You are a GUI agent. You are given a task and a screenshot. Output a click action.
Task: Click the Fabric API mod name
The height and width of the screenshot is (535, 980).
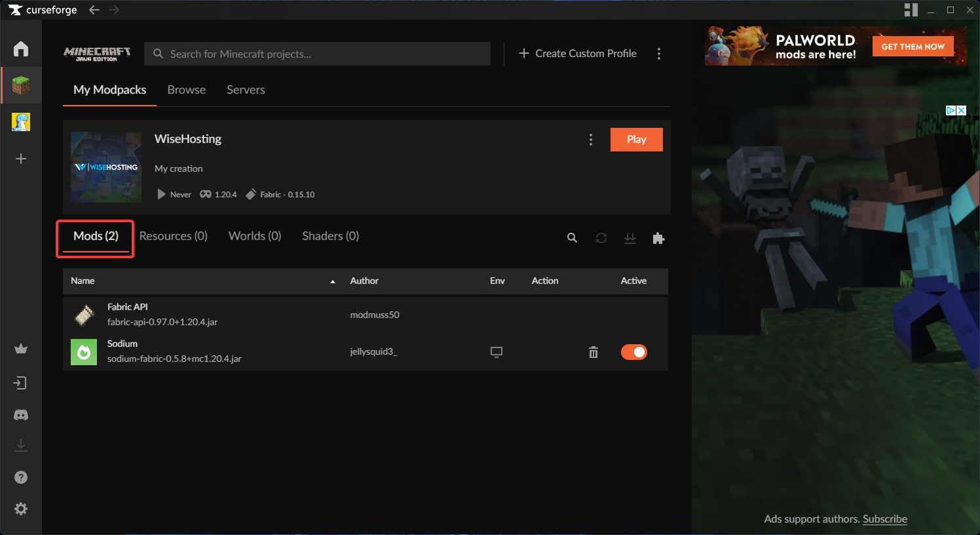click(x=128, y=307)
